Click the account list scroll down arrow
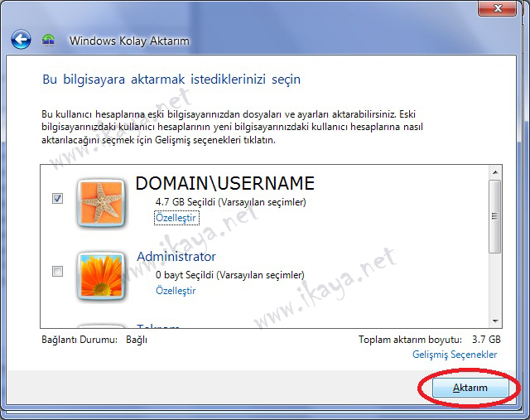Viewport: 530px width, 420px height. tap(495, 321)
